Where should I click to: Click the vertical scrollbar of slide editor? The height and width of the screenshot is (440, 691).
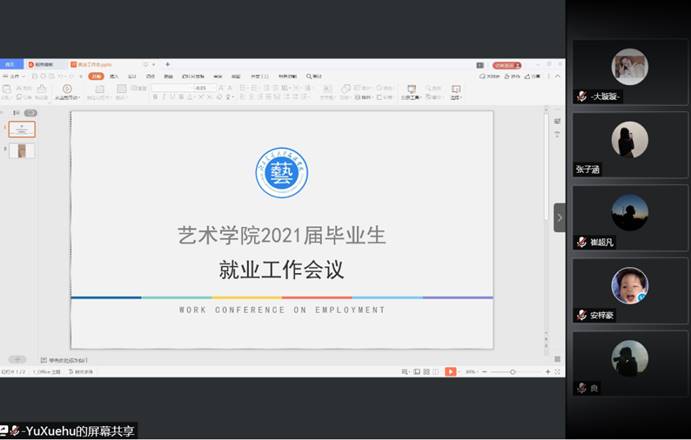point(546,168)
